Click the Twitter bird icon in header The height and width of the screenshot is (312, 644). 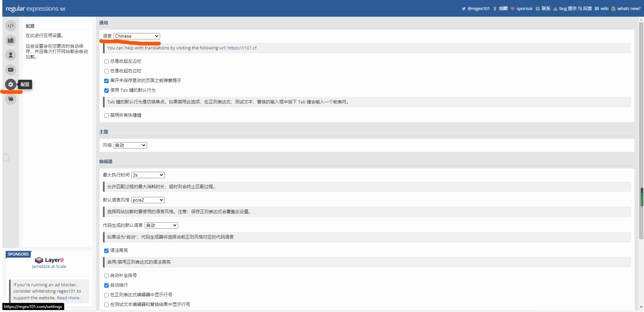pyautogui.click(x=464, y=9)
